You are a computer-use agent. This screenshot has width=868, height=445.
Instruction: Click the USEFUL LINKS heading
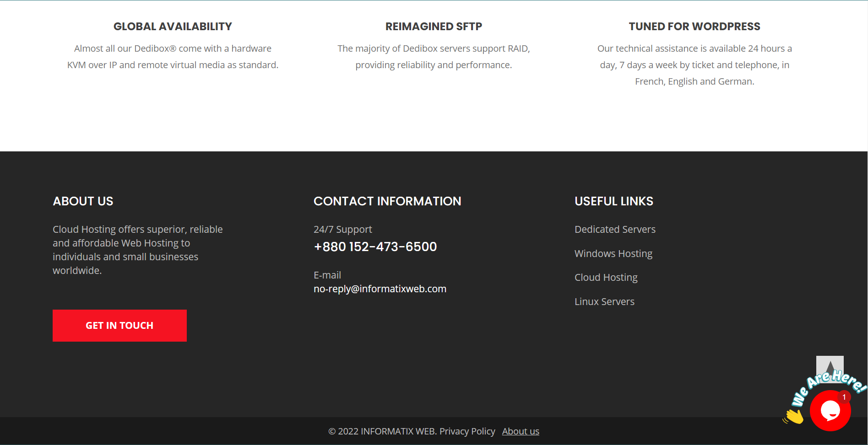click(613, 201)
